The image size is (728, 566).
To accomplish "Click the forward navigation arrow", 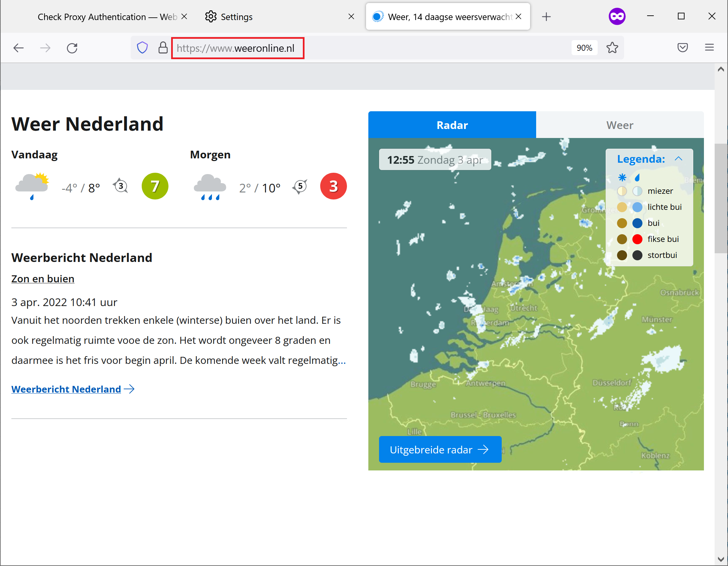I will tap(45, 48).
